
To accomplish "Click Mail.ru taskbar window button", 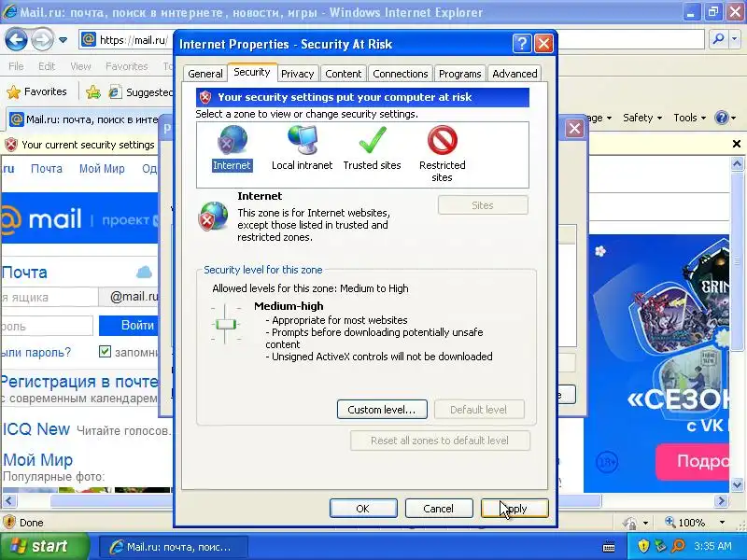I will pyautogui.click(x=174, y=547).
